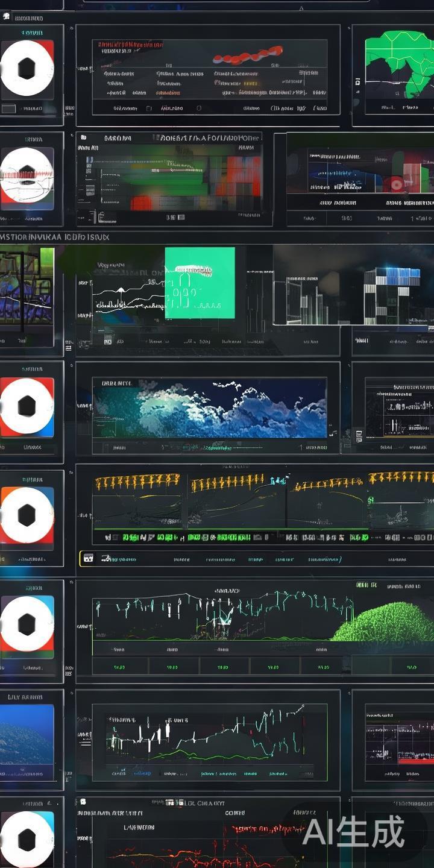The height and width of the screenshot is (868, 434).
Task: Click the small icon in the yellow-outlined box
Action: pos(87,559)
